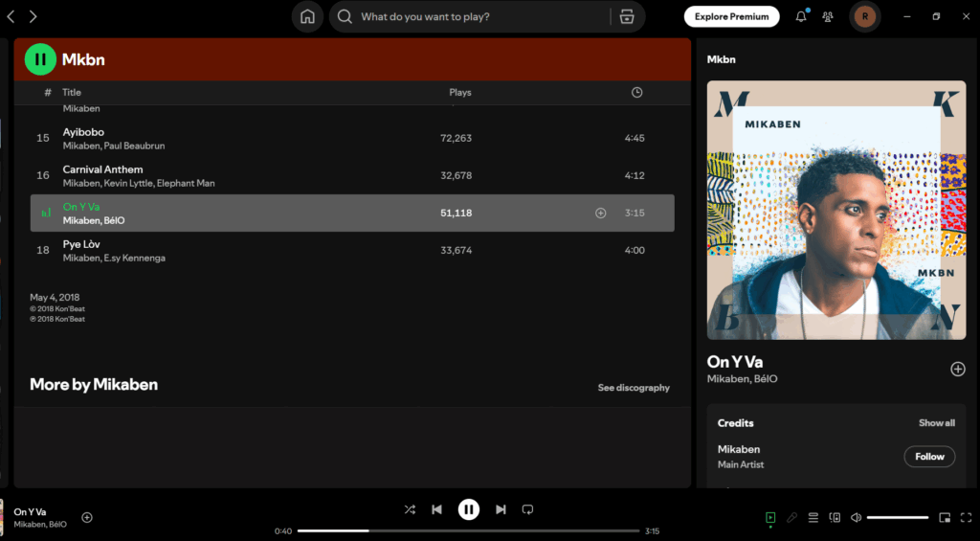This screenshot has height=541, width=980.
Task: Click the 51,118 play count
Action: [457, 214]
